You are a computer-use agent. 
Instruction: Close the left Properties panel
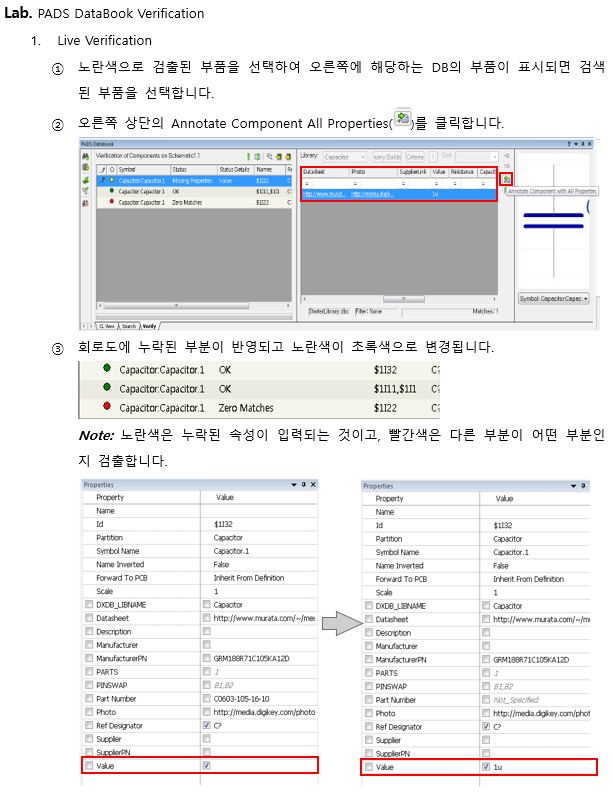pos(313,485)
